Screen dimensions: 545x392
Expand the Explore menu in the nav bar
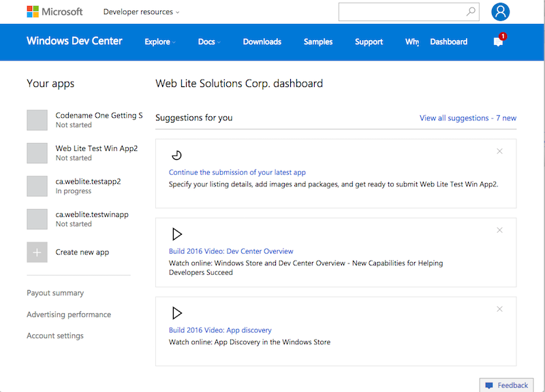pyautogui.click(x=159, y=42)
